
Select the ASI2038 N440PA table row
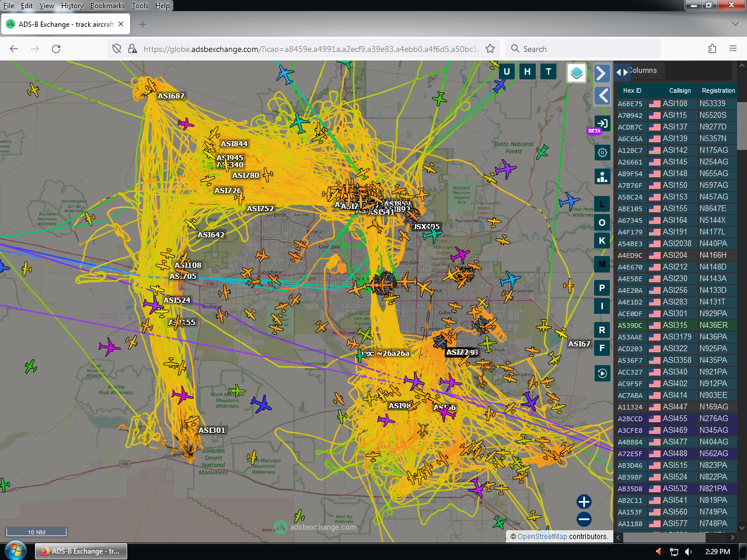[676, 244]
